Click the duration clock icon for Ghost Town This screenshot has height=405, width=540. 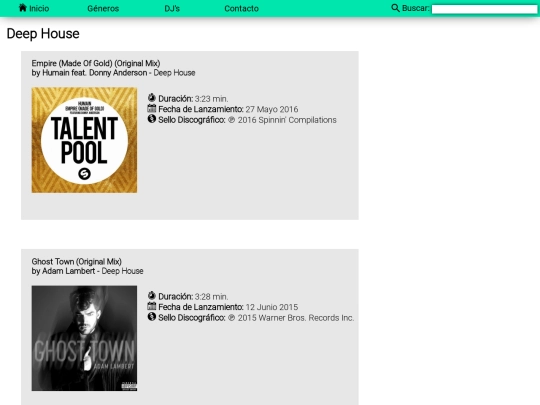[x=152, y=296]
